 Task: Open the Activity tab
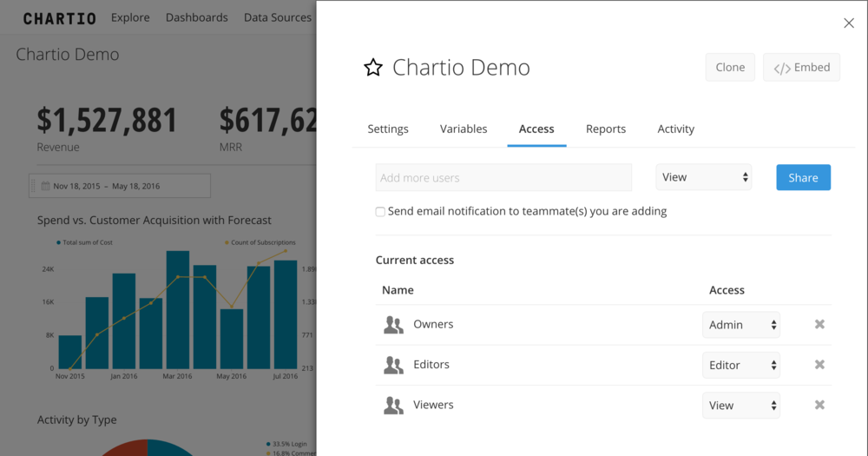click(676, 129)
